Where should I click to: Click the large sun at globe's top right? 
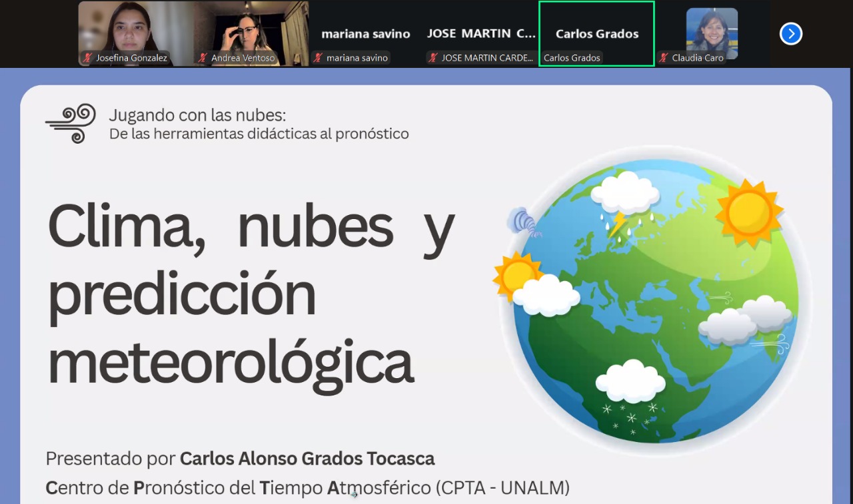[x=749, y=212]
